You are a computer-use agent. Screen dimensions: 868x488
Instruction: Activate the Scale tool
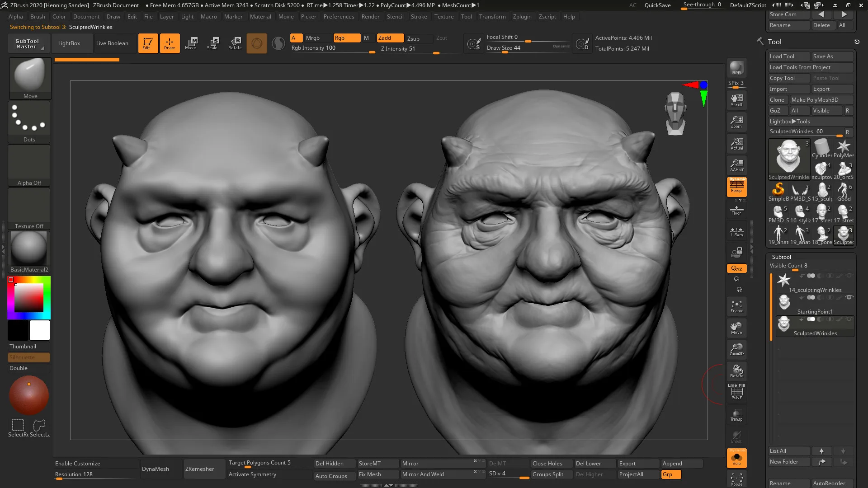pos(212,43)
